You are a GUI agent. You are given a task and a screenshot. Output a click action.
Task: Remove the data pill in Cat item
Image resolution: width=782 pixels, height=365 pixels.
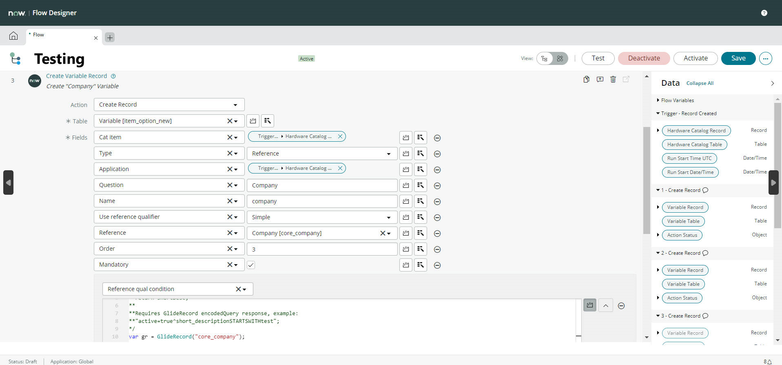pyautogui.click(x=340, y=137)
